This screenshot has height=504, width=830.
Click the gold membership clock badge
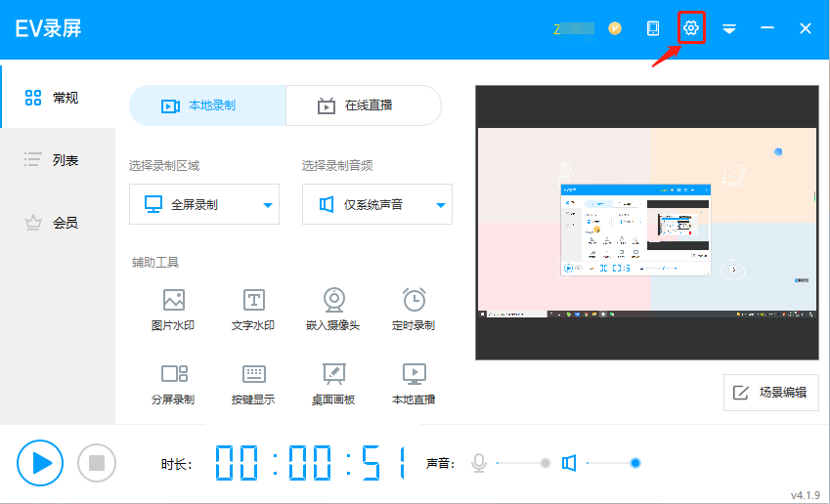click(x=615, y=28)
